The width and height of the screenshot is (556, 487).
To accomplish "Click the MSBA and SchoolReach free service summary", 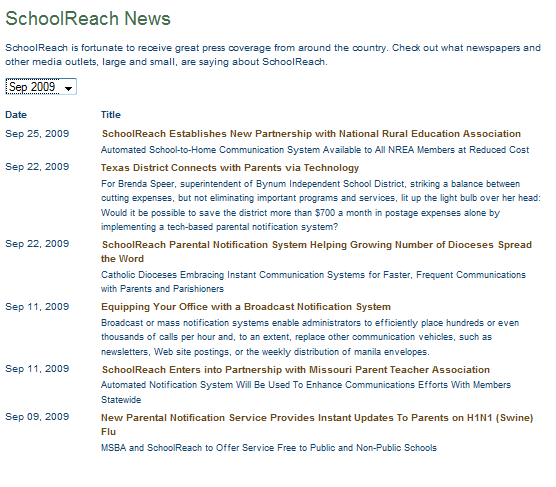I will pyautogui.click(x=269, y=448).
